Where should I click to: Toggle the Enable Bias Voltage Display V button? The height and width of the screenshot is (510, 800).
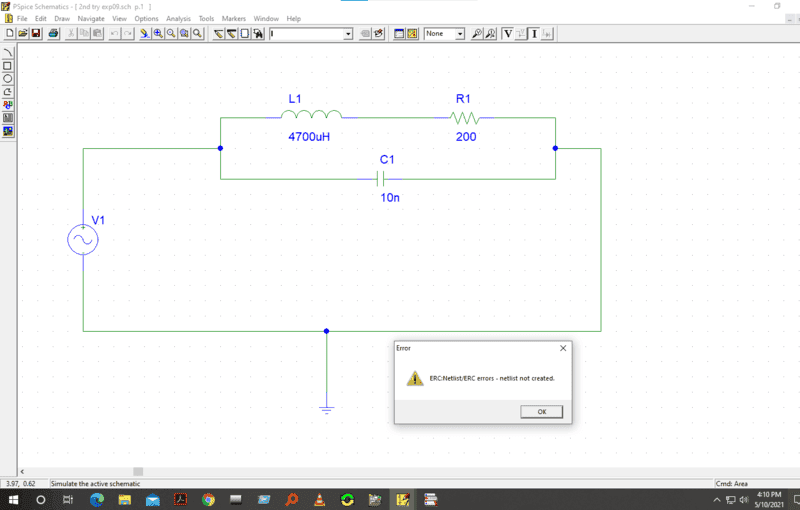507,33
